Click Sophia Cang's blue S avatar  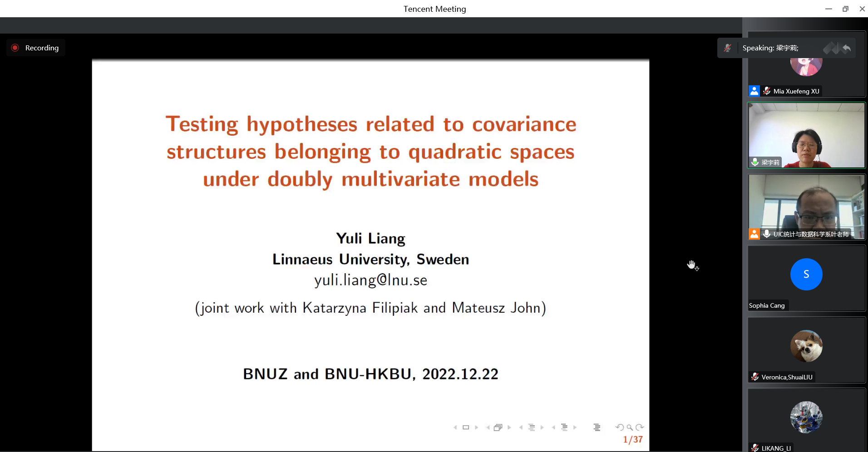pos(806,274)
